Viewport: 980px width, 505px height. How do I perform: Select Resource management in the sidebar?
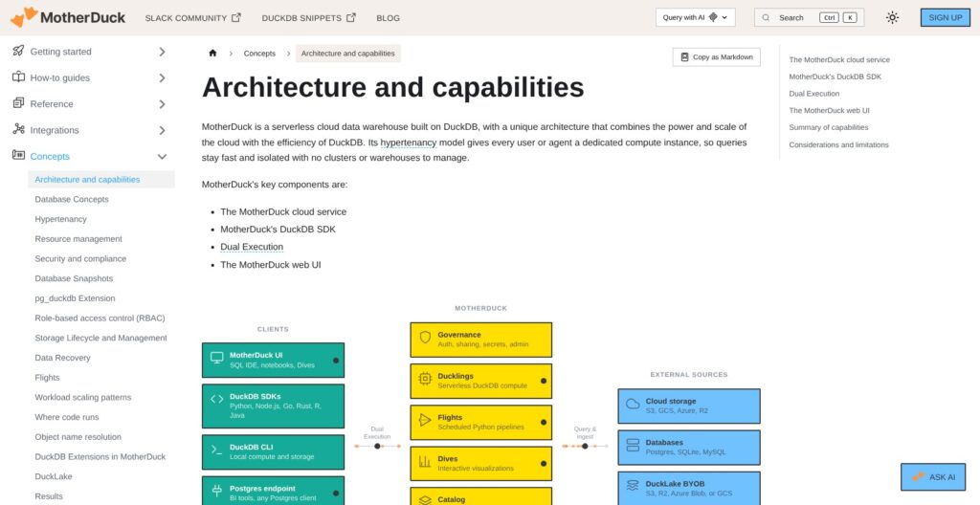tap(78, 239)
